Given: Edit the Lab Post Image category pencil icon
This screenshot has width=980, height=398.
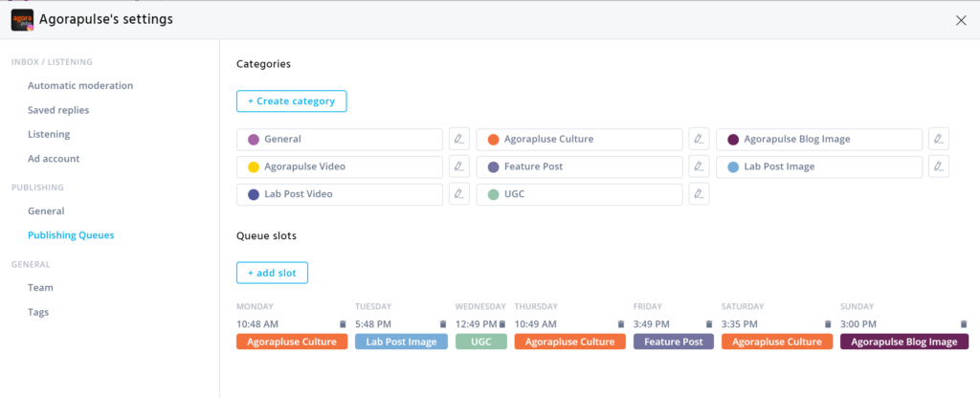Looking at the screenshot, I should coord(939,166).
